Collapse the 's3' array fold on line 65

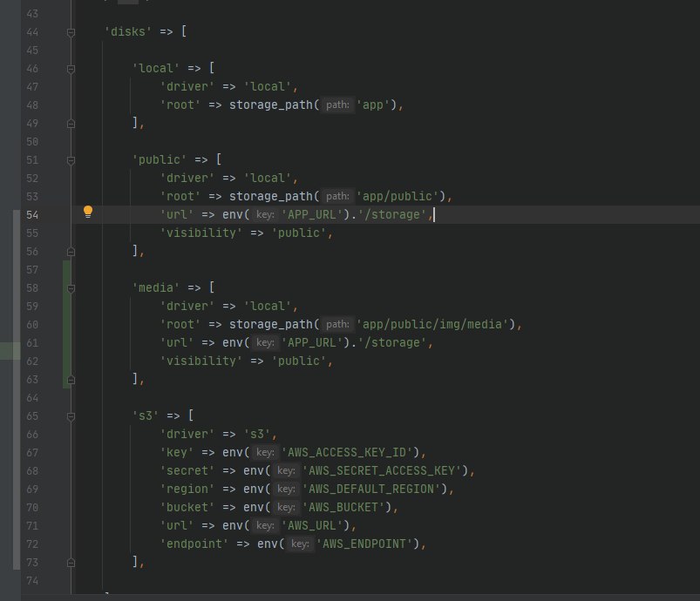pos(71,416)
